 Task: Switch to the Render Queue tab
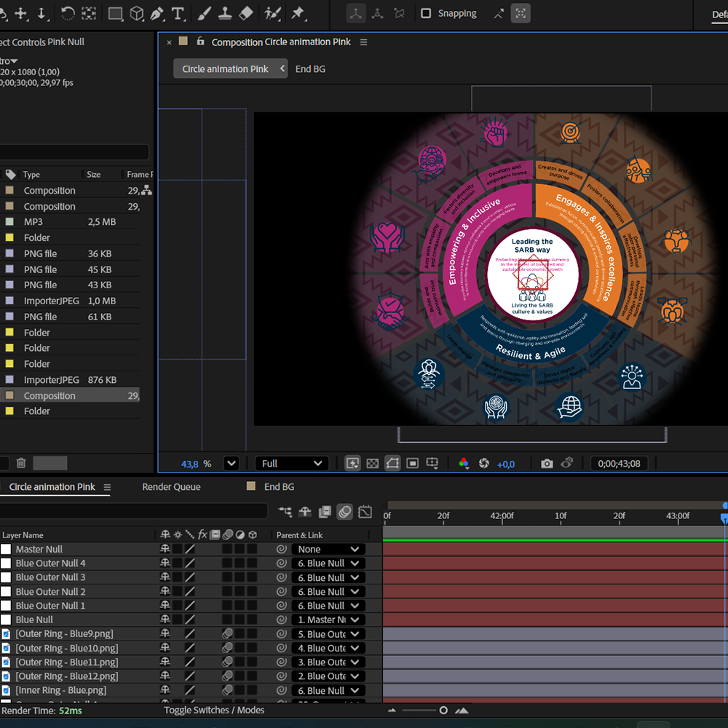tap(171, 487)
